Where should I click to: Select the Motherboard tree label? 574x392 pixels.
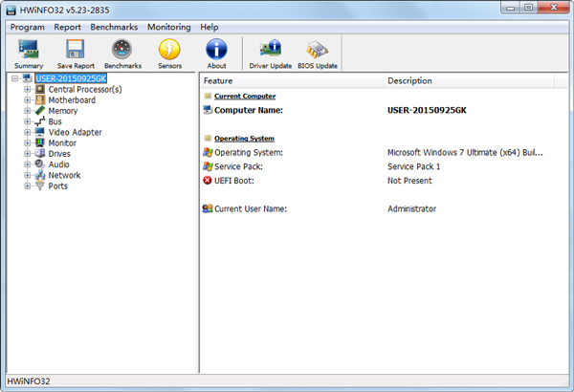coord(72,100)
